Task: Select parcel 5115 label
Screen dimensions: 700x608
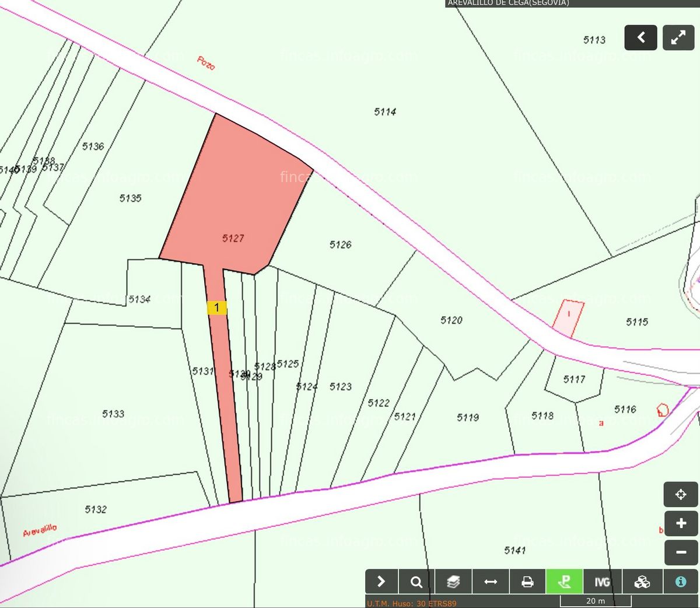Action: click(637, 322)
